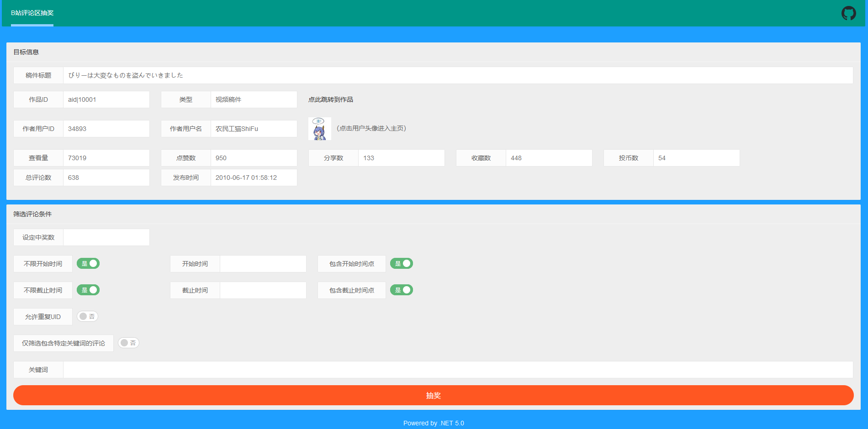
Task: Click the Powered by .NET 5.0 footer text
Action: pos(434,423)
